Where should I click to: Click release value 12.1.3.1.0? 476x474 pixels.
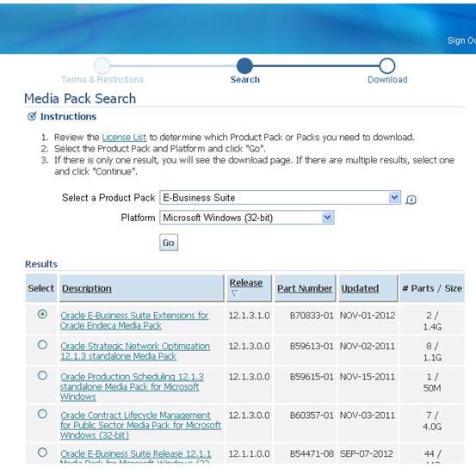click(250, 316)
